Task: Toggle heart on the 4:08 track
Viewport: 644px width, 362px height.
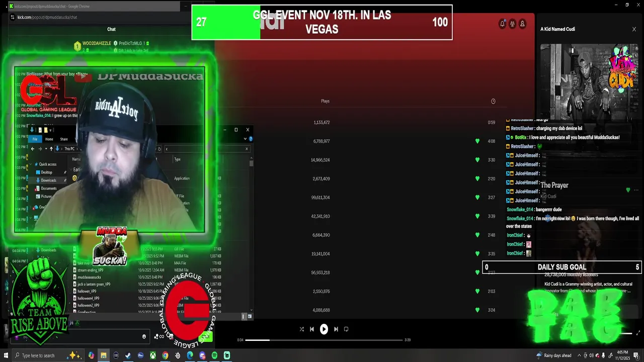Action: click(x=477, y=141)
